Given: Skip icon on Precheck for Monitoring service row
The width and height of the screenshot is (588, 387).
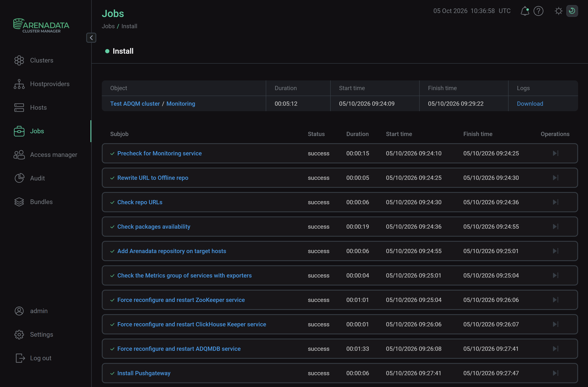Looking at the screenshot, I should click(555, 153).
